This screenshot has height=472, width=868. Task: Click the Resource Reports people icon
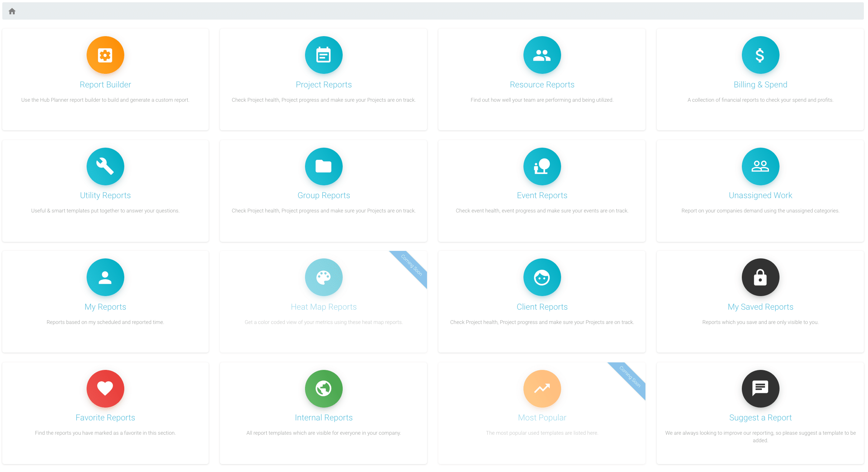(542, 55)
